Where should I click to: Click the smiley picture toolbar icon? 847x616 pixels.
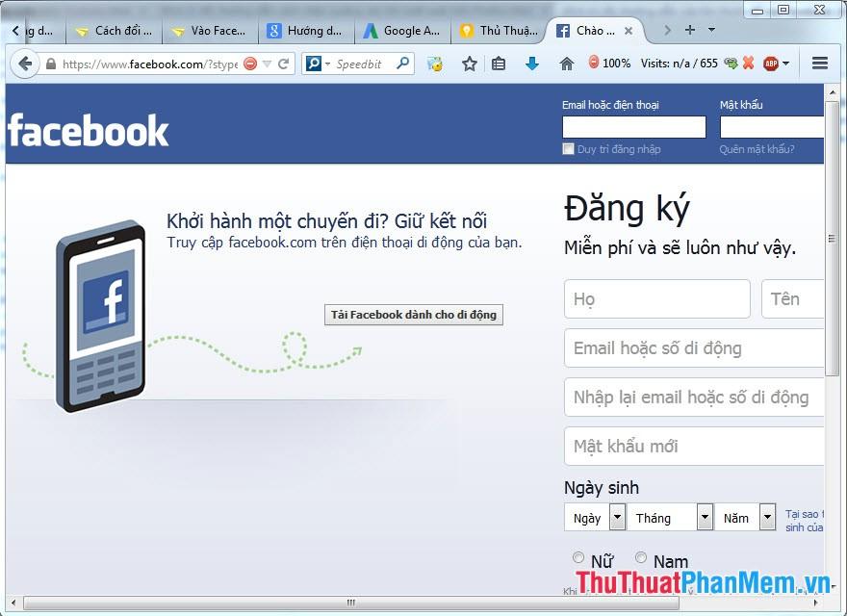[435, 64]
